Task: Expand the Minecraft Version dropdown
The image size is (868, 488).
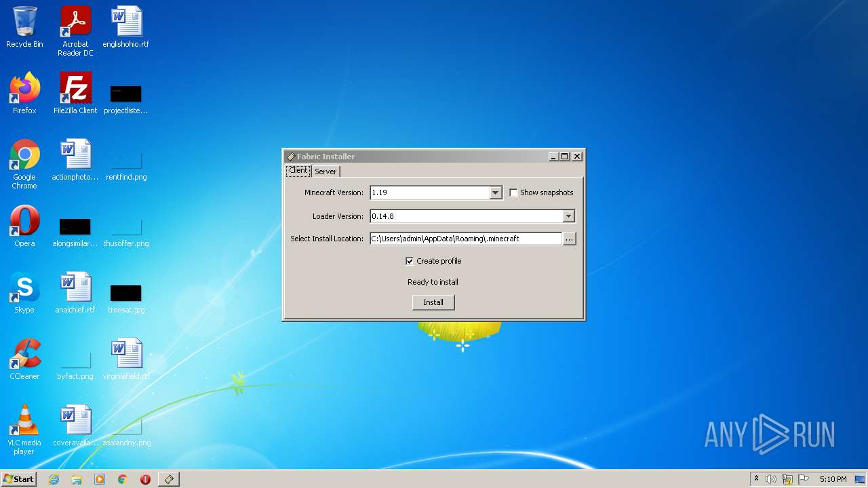Action: coord(496,192)
